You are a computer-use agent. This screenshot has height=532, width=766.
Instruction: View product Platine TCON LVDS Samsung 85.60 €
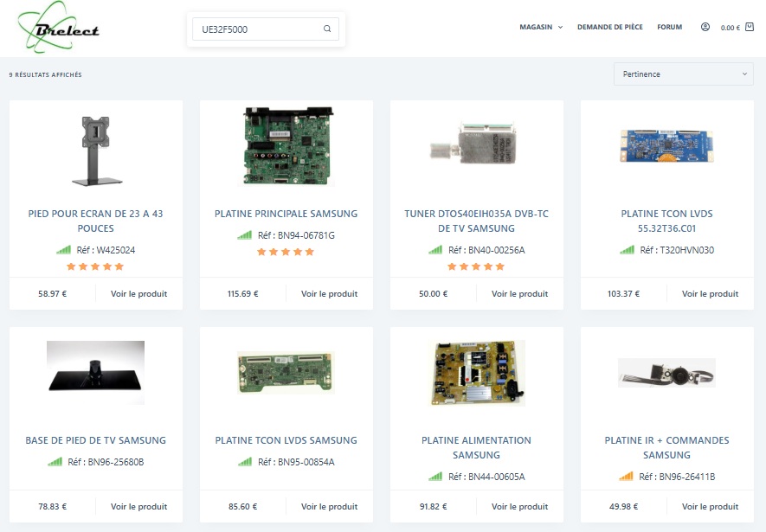[x=329, y=507]
